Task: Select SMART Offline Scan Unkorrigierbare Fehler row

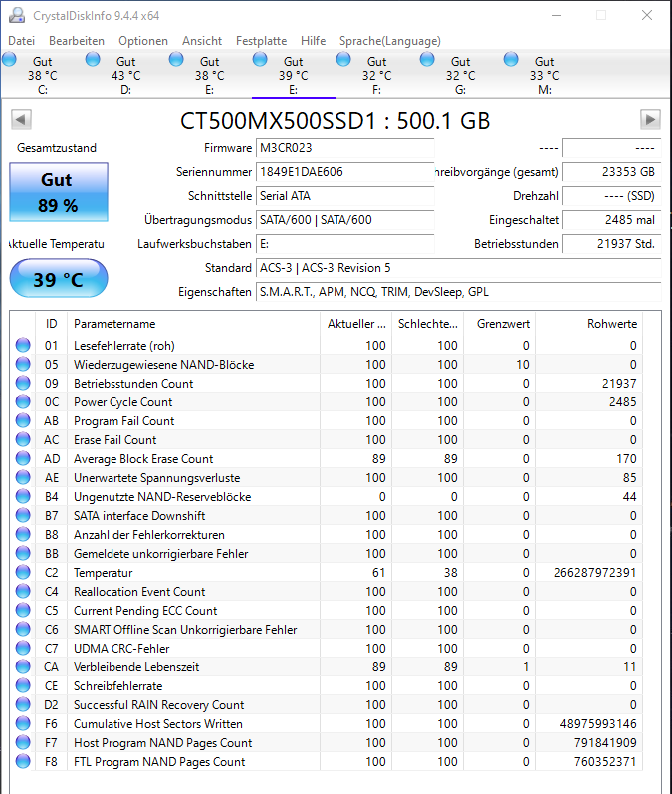Action: [x=327, y=629]
